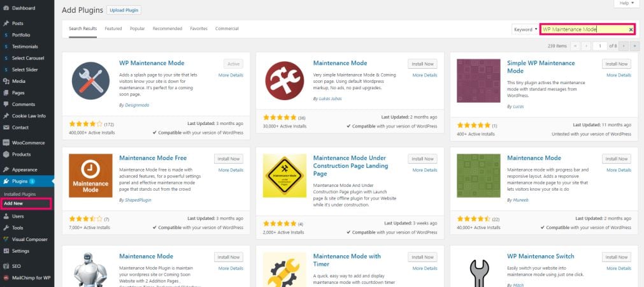Install Maintenance Mode with Timer plugin
Screen dimensions: 644x287
tap(422, 257)
